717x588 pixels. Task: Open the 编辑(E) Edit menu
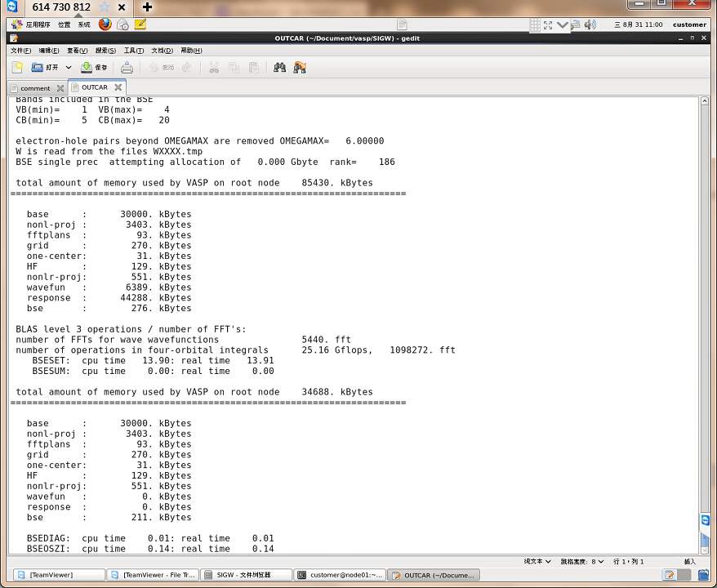[49, 51]
